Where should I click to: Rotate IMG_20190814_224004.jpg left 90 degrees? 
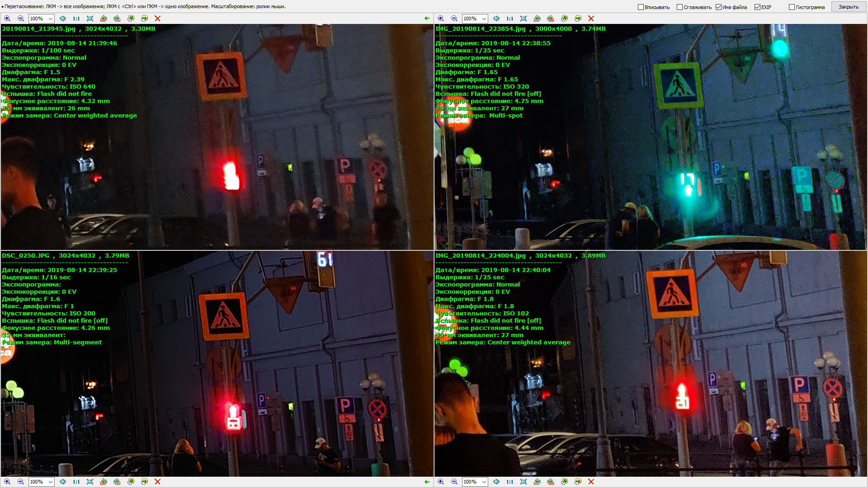click(537, 482)
